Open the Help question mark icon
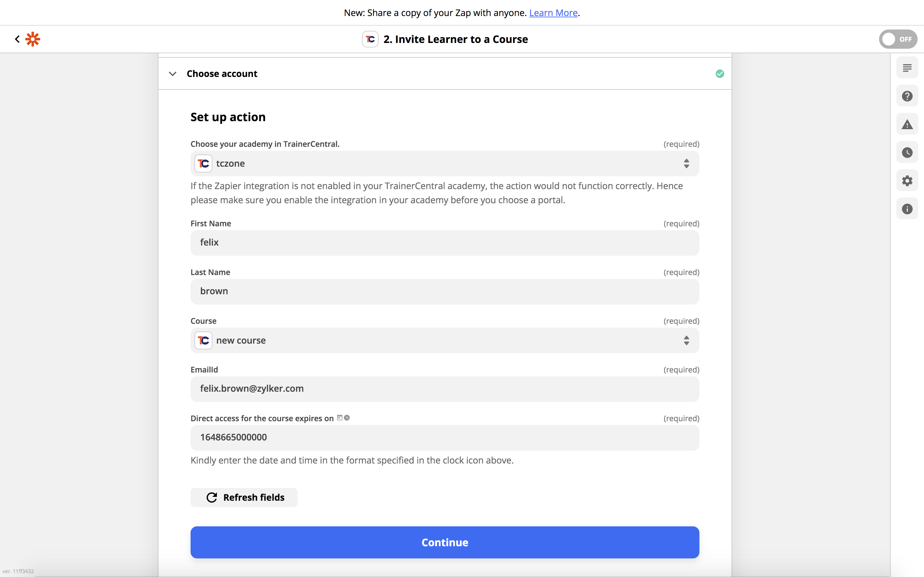 pos(907,96)
